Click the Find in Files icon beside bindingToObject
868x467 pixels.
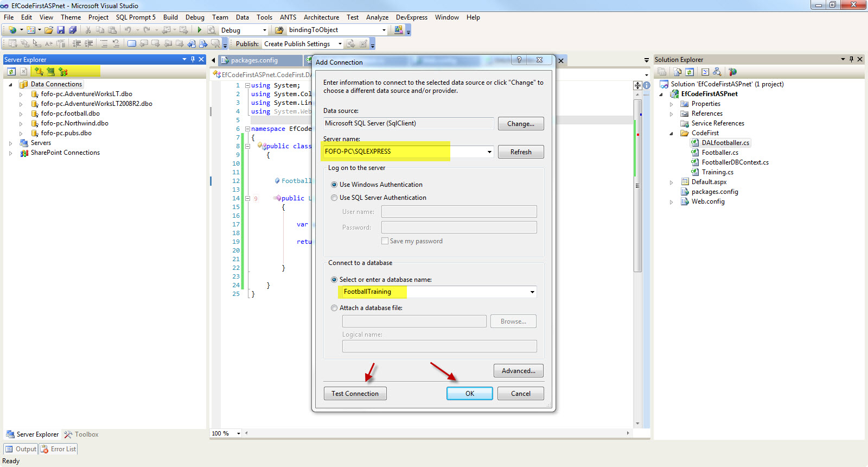point(279,30)
